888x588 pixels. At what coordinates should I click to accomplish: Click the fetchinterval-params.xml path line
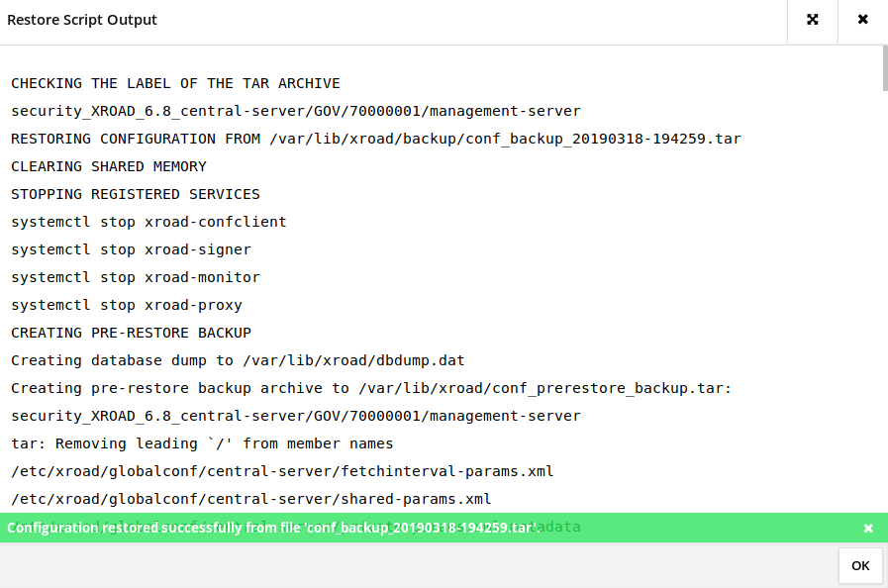pyautogui.click(x=282, y=471)
